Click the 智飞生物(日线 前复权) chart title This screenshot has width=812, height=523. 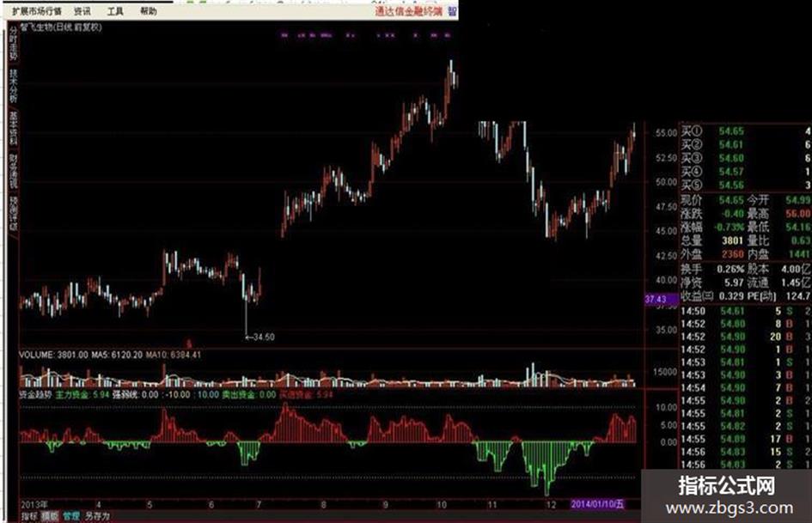61,27
